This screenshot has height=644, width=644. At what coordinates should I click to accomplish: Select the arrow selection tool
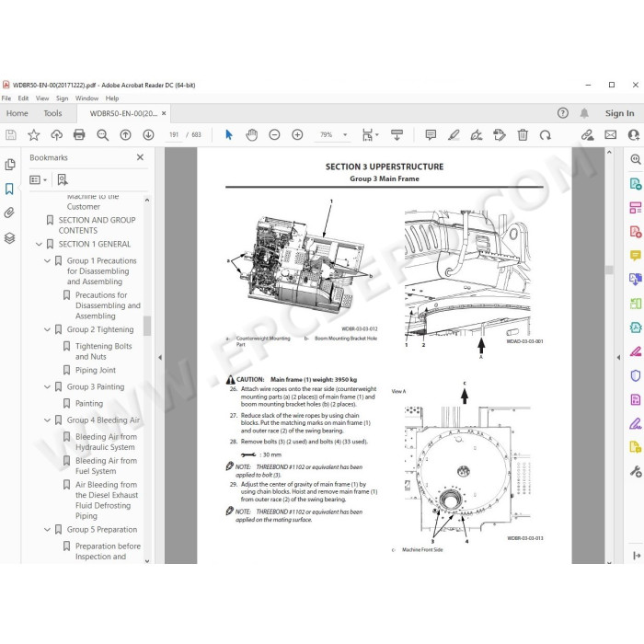[229, 134]
